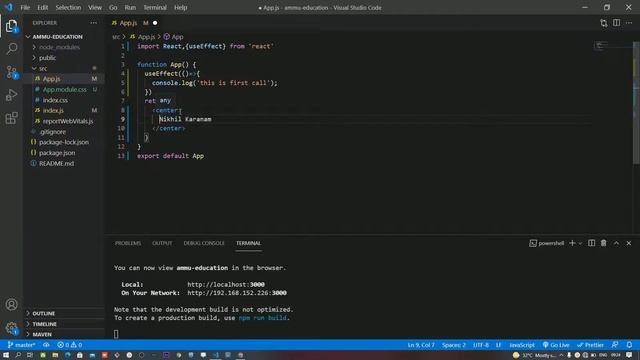The width and height of the screenshot is (640, 360).
Task: Open the Manage gear icon
Action: click(11, 328)
